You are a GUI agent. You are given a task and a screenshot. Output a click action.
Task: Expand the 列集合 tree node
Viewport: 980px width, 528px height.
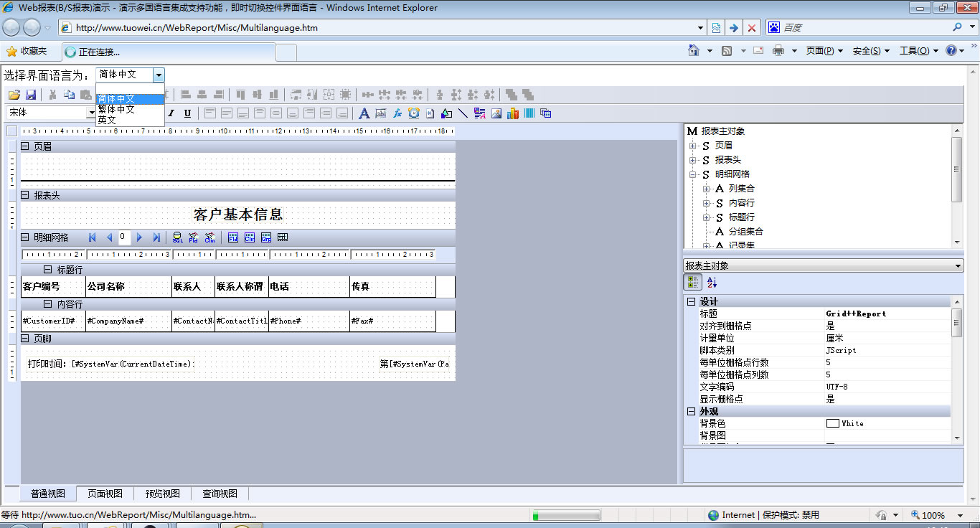[706, 189]
